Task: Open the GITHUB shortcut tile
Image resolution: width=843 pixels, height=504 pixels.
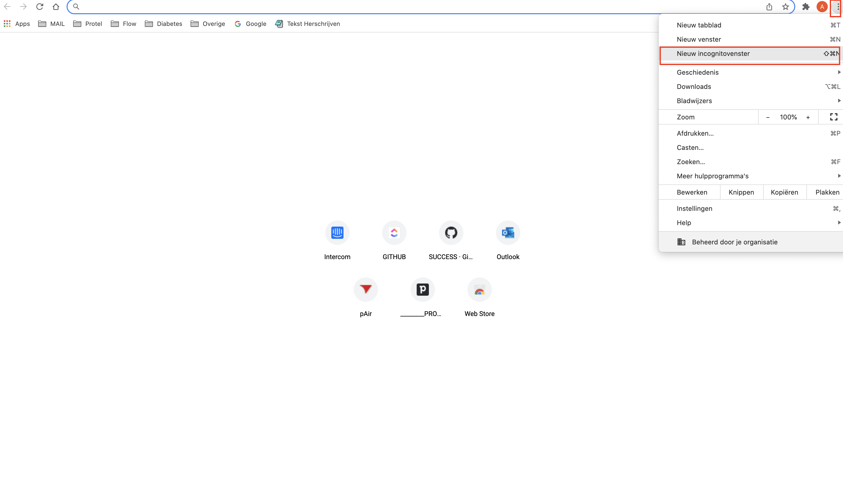Action: coord(394,233)
